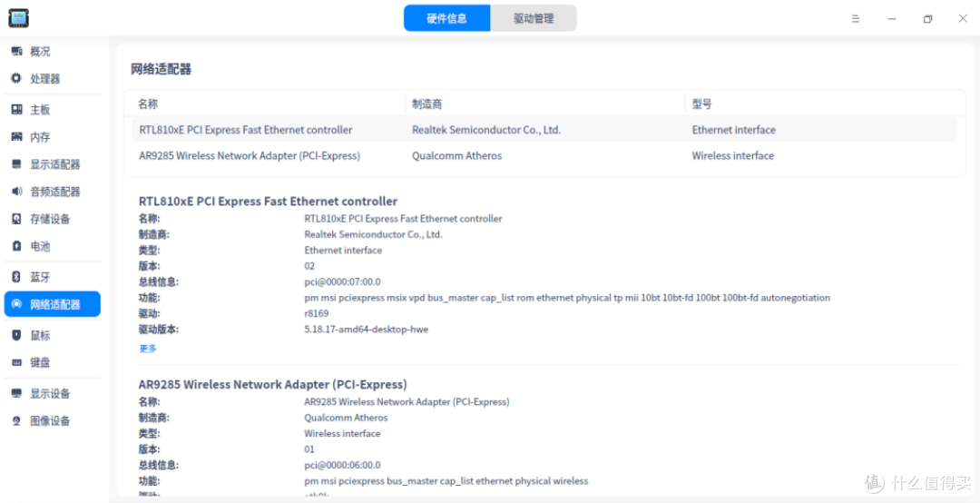Select the 存储设备 storage icon
Viewport: 980px width, 503px height.
coord(17,219)
